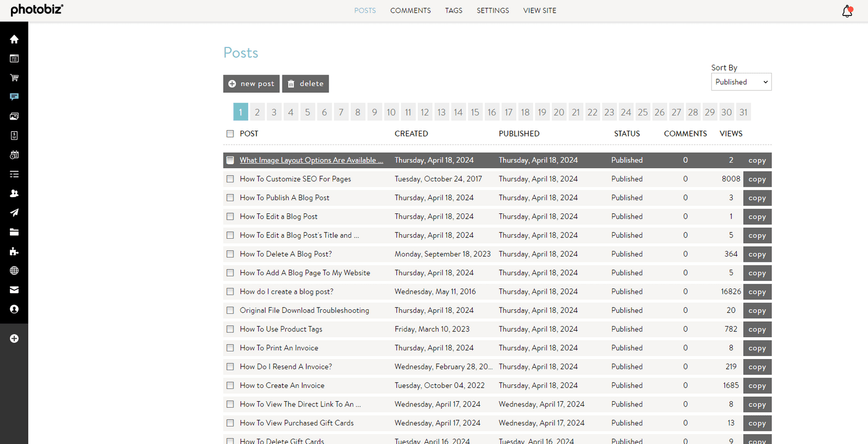The width and height of the screenshot is (868, 444).
Task: Click the calendar scheduling icon in sidebar
Action: point(14,155)
